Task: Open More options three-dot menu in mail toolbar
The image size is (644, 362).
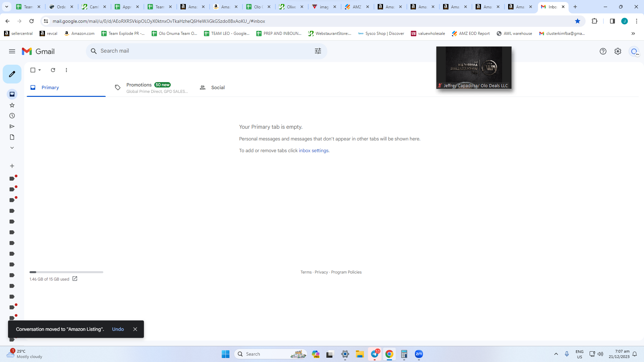Action: [66, 70]
